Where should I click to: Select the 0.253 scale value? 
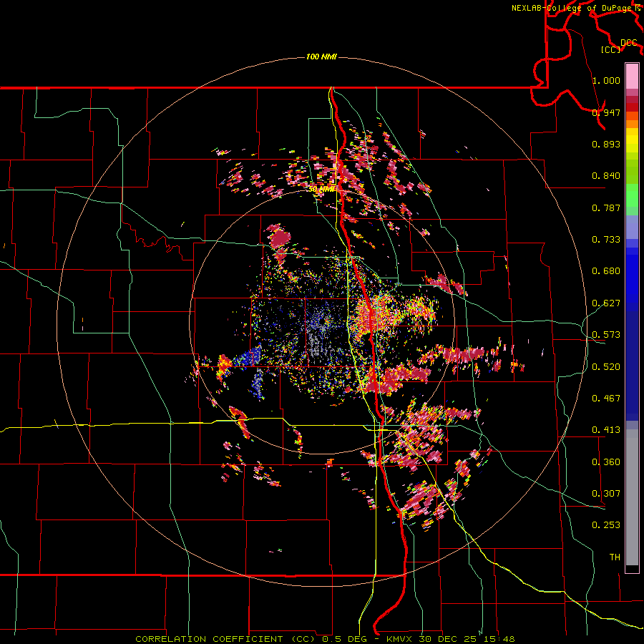pos(606,525)
